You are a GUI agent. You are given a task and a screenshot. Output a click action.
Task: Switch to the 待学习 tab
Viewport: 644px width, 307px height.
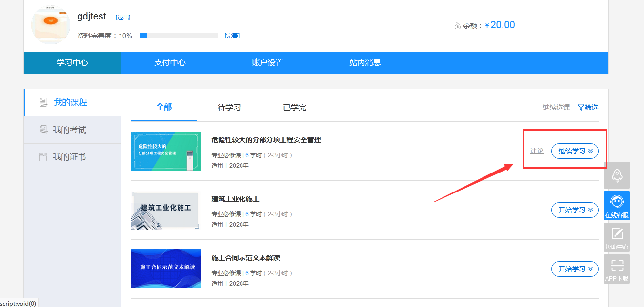(x=229, y=107)
